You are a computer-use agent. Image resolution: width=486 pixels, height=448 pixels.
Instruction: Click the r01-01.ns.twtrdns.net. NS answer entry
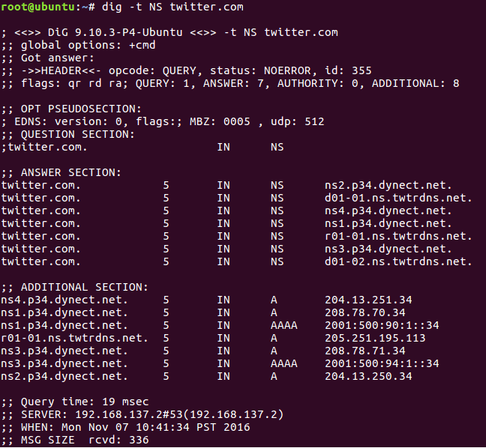click(398, 236)
